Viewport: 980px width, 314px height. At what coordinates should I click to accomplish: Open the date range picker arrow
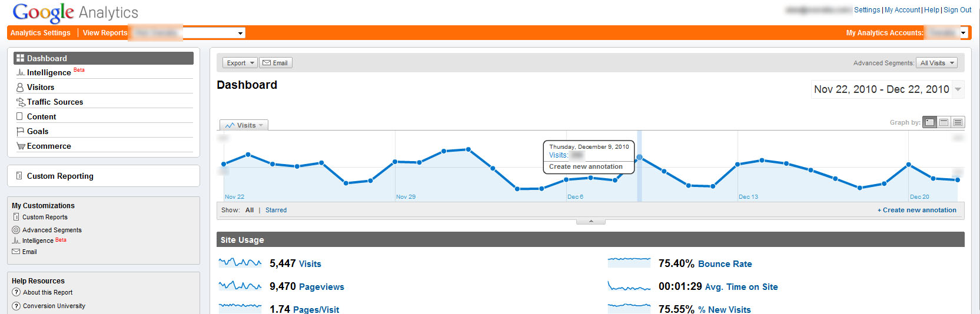point(958,89)
